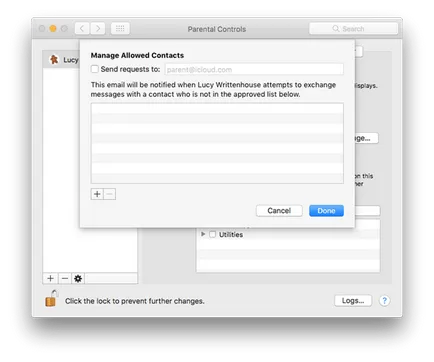Remove a contact with the dialog minus button
Image resolution: width=434 pixels, height=362 pixels.
point(110,194)
